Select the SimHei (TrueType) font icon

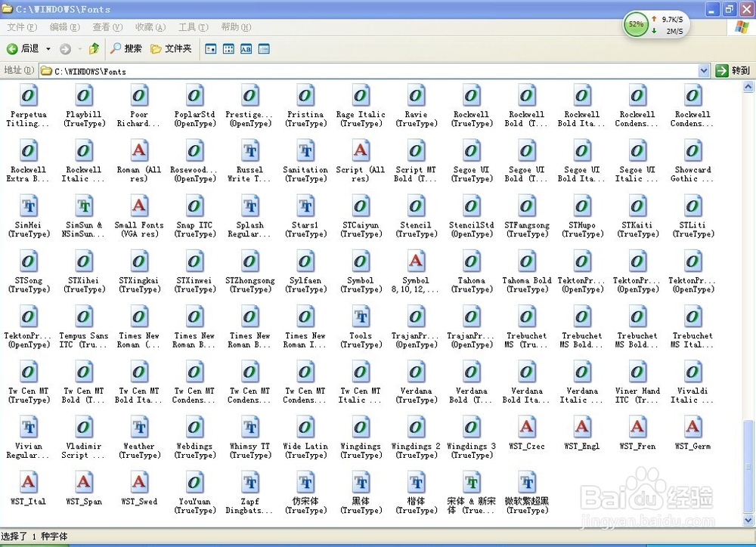[29, 206]
